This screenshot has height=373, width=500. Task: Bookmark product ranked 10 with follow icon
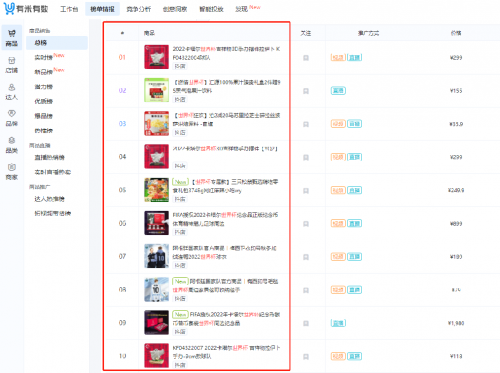(306, 357)
